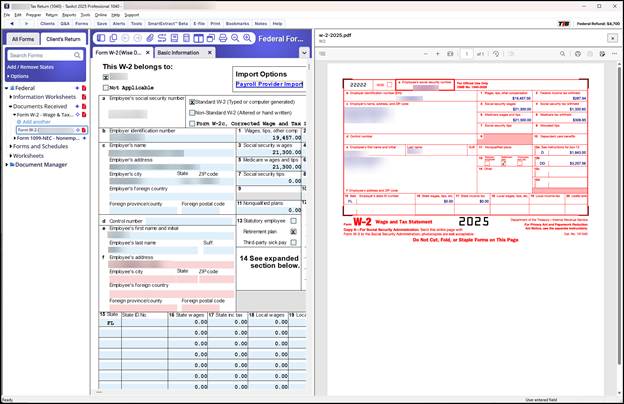
Task: Zoom in the form with plus magnifier
Action: click(248, 38)
